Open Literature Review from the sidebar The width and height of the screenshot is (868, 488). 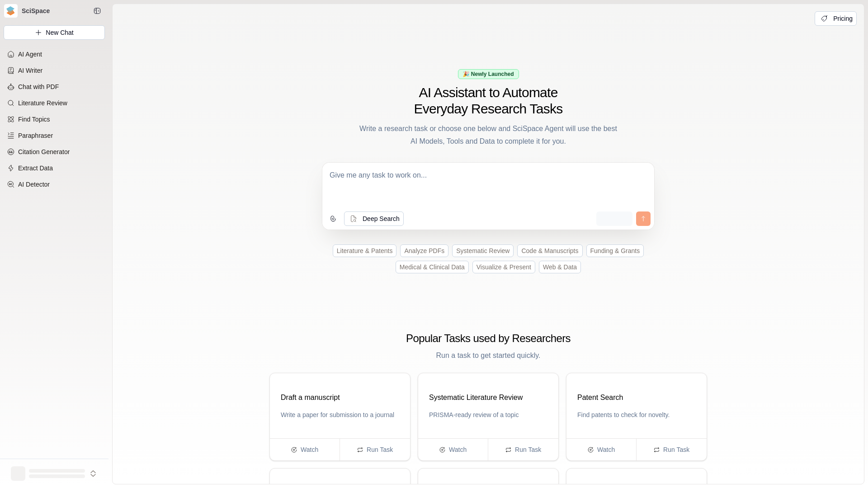click(54, 103)
